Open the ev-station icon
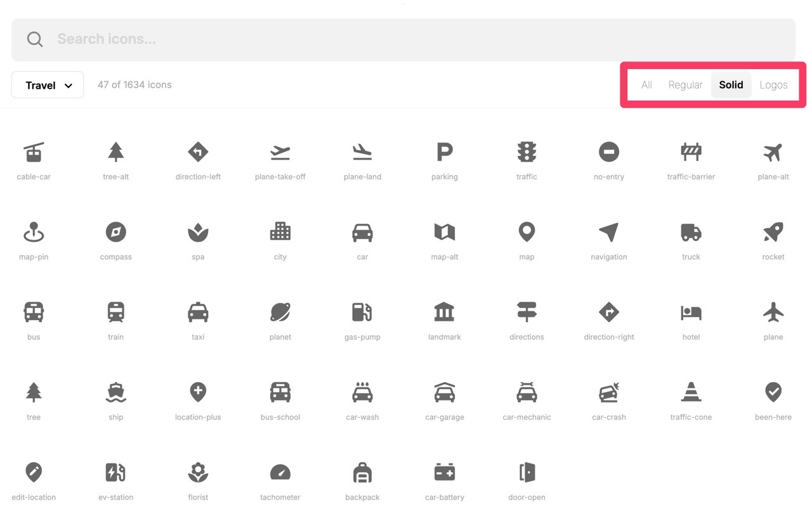Image resolution: width=812 pixels, height=521 pixels. point(115,473)
